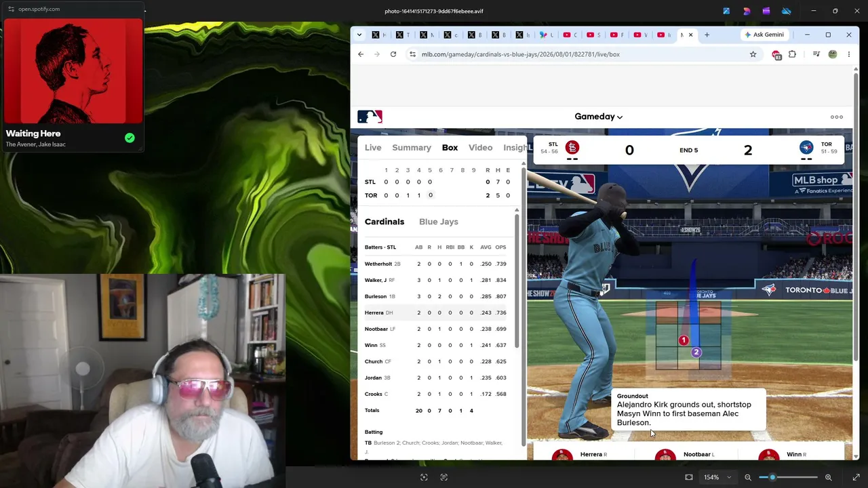Click the Spotify album art thumbnail
Screen dimensions: 868x488
73,70
